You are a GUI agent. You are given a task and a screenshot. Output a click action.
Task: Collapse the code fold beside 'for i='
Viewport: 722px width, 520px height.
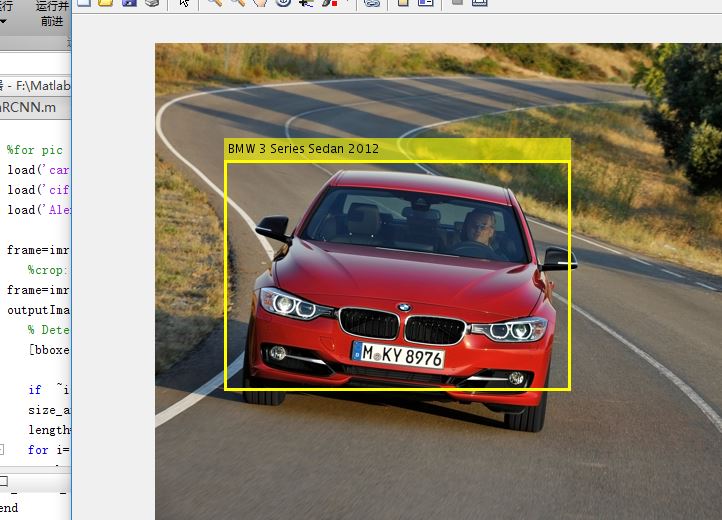[2, 449]
